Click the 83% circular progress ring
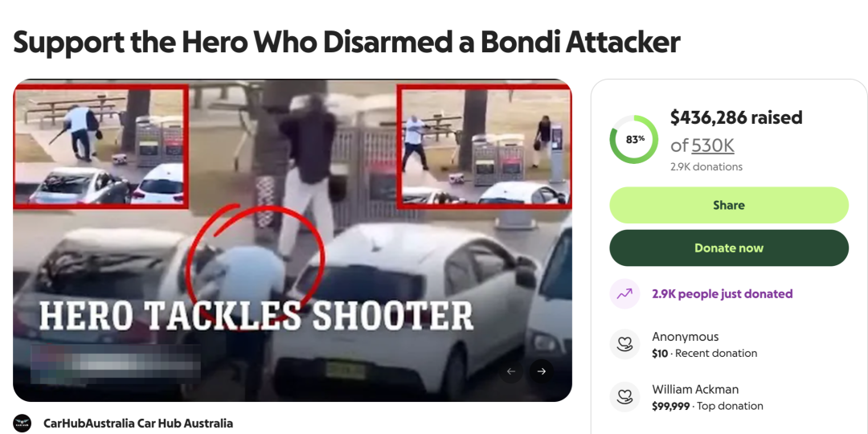 pos(634,140)
